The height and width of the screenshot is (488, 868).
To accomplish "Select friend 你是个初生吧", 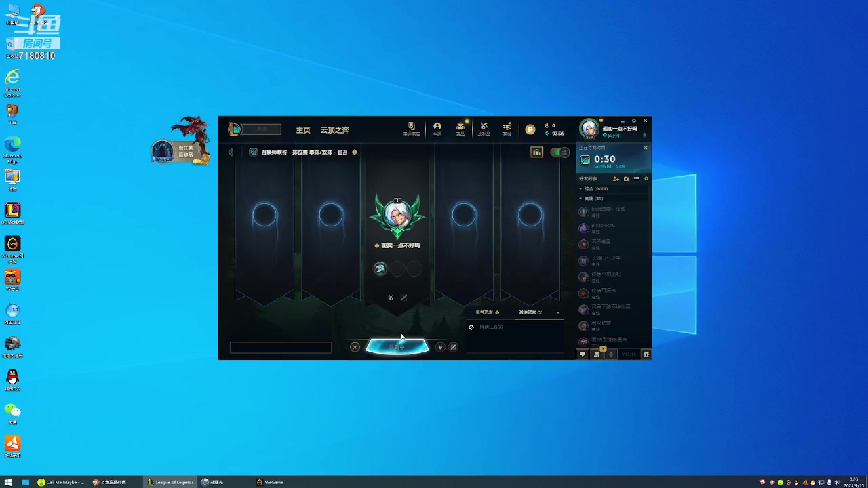I will click(612, 277).
